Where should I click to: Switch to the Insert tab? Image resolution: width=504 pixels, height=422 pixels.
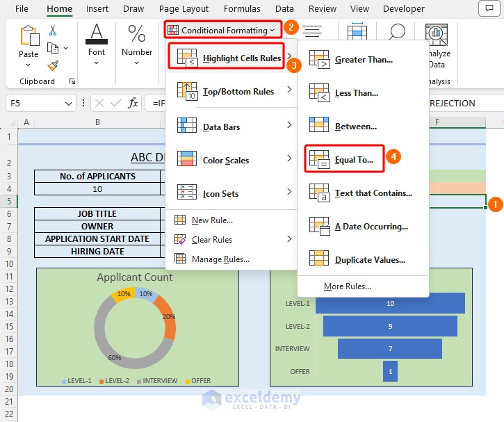pos(97,8)
